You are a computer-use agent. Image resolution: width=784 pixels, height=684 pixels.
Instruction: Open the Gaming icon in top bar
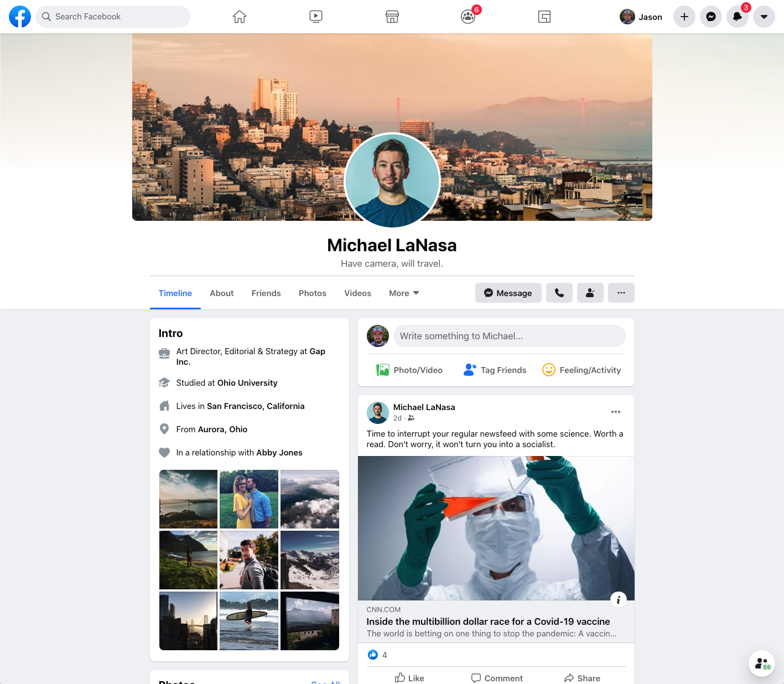pos(544,17)
